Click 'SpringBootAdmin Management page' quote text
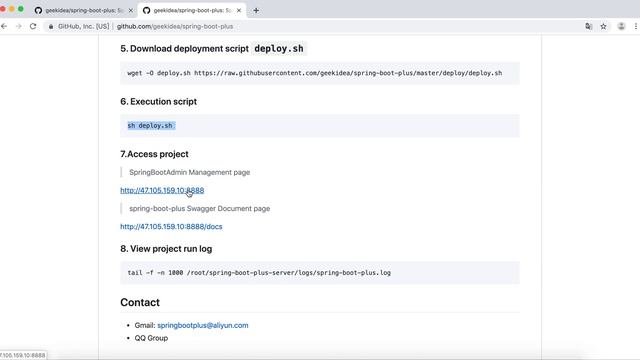 click(189, 172)
